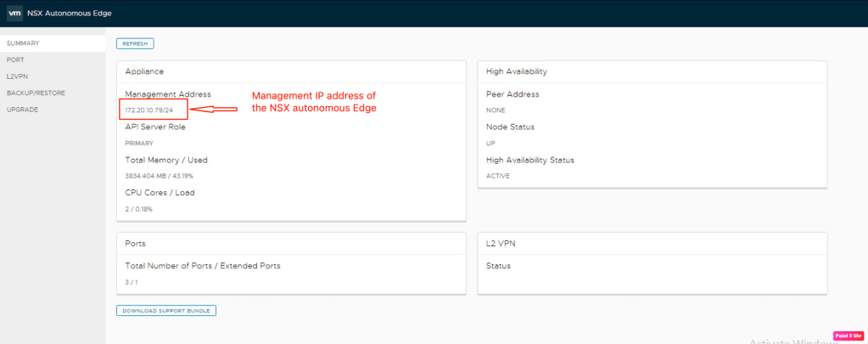Viewport: 868px width, 344px height.
Task: Go to the PORT page
Action: click(15, 59)
